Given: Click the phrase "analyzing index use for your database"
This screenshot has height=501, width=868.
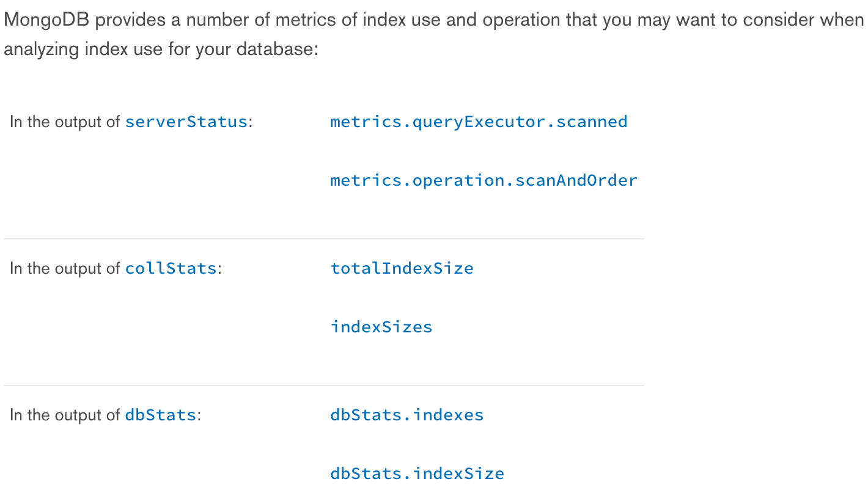Looking at the screenshot, I should [160, 49].
